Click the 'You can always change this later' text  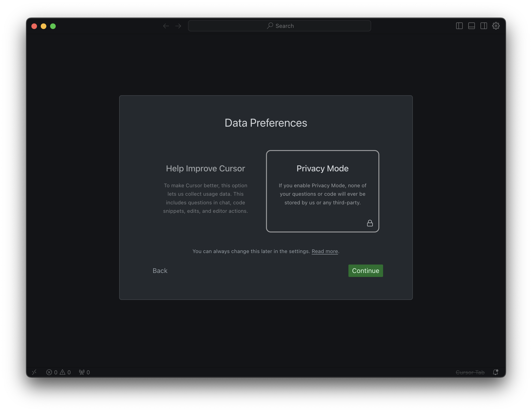251,251
